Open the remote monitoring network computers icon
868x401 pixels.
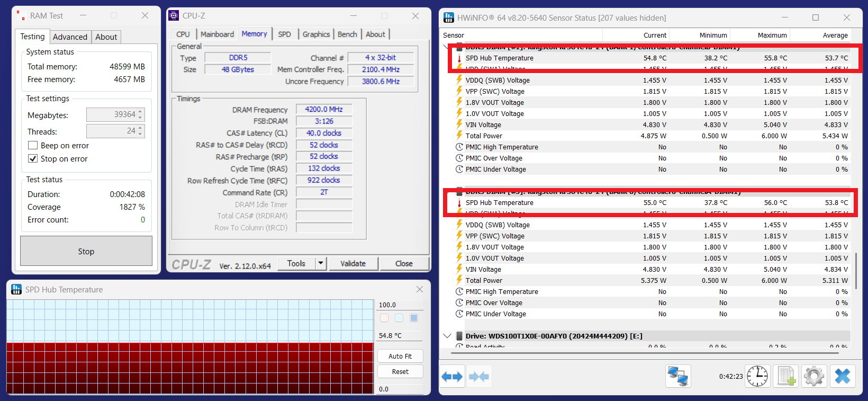[x=678, y=377]
